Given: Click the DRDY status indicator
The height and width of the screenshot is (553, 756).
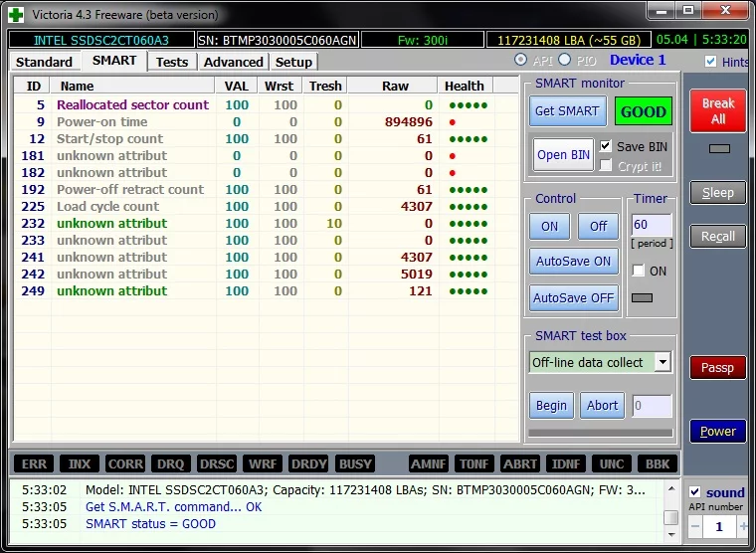Looking at the screenshot, I should point(309,463).
